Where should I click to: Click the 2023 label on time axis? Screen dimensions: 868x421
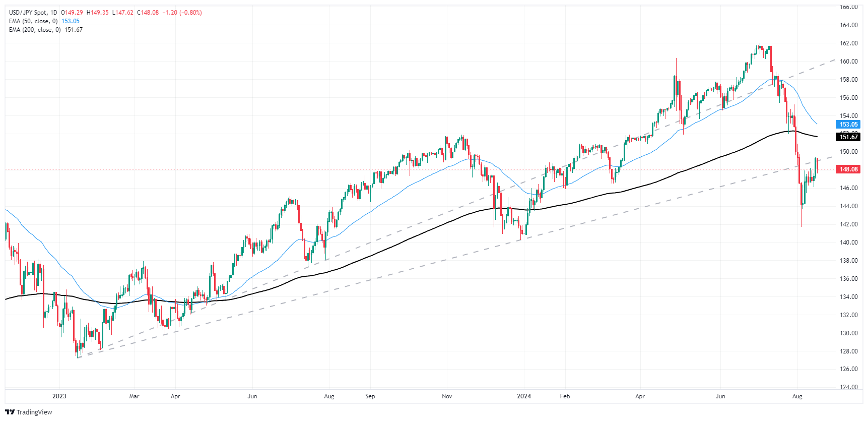59,396
